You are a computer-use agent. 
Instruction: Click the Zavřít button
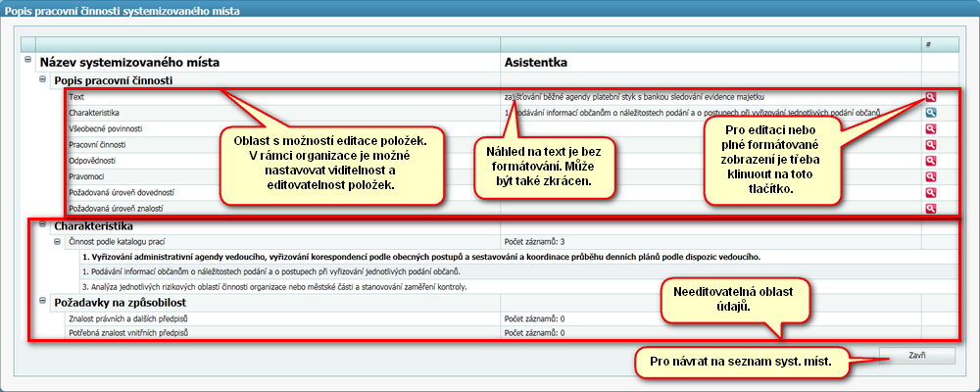(x=916, y=355)
